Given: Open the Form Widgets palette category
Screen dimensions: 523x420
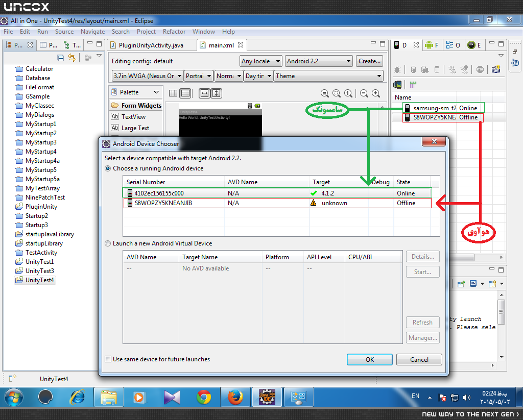Looking at the screenshot, I should [136, 106].
